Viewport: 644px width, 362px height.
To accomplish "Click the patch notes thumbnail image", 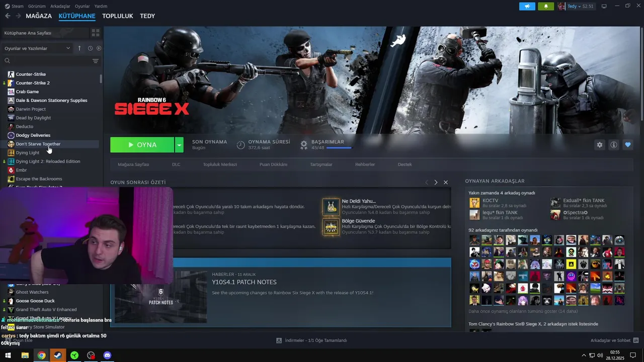I will coord(160,297).
